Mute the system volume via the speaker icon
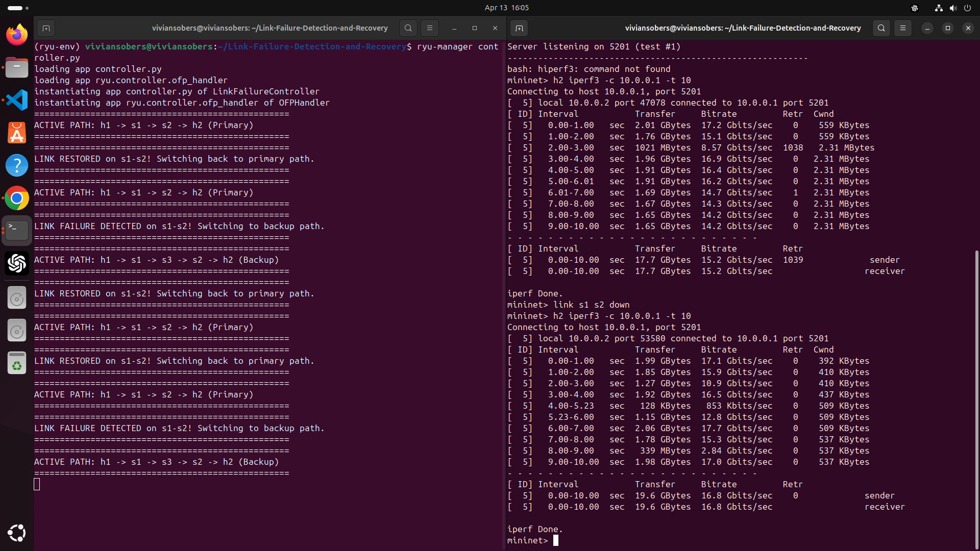980x551 pixels. pos(953,8)
